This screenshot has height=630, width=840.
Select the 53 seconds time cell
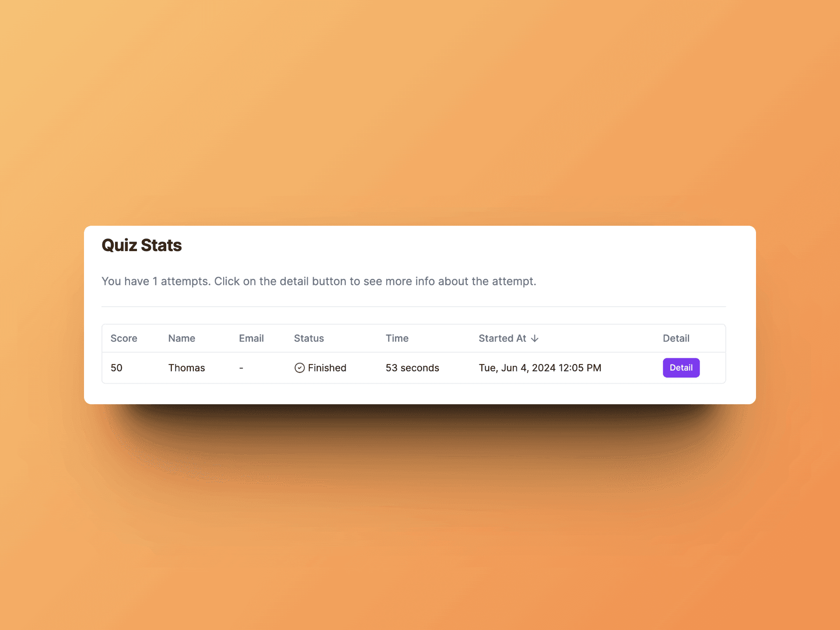click(x=412, y=368)
